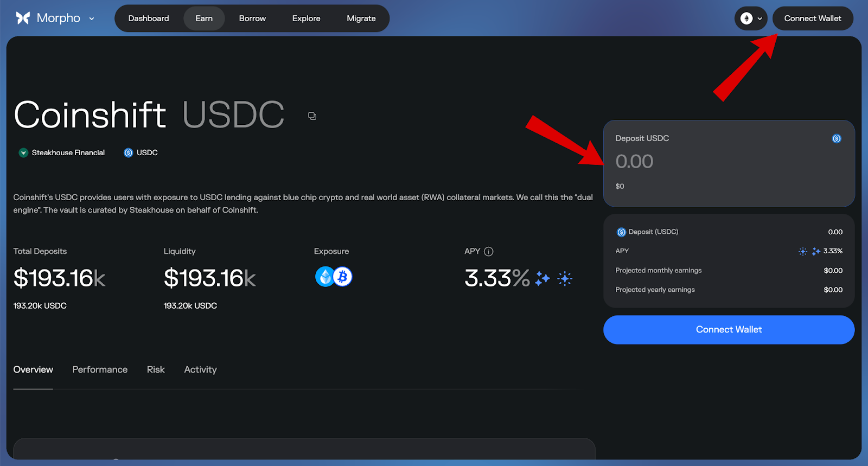The image size is (868, 466).
Task: Click the 3.33% APY headline value
Action: coord(497,278)
